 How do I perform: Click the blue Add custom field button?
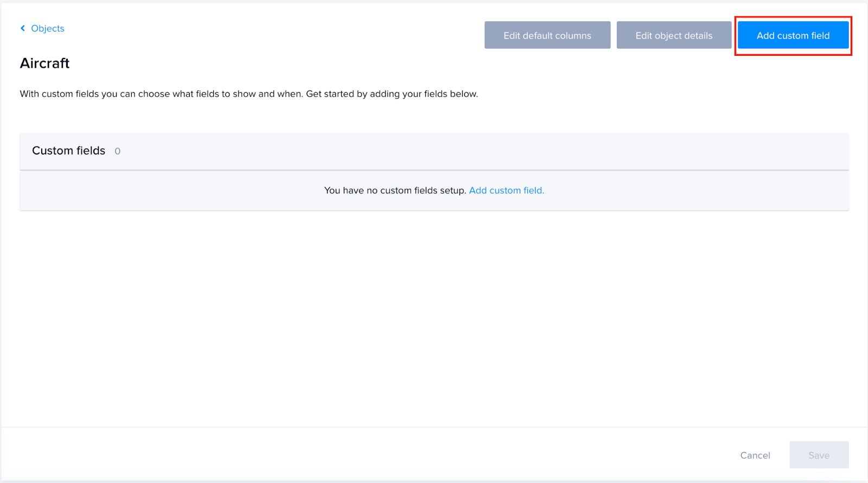coord(793,35)
